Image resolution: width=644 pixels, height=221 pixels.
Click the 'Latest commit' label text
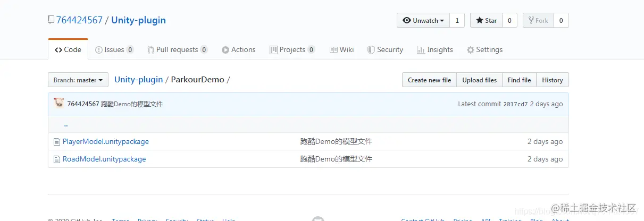(480, 104)
